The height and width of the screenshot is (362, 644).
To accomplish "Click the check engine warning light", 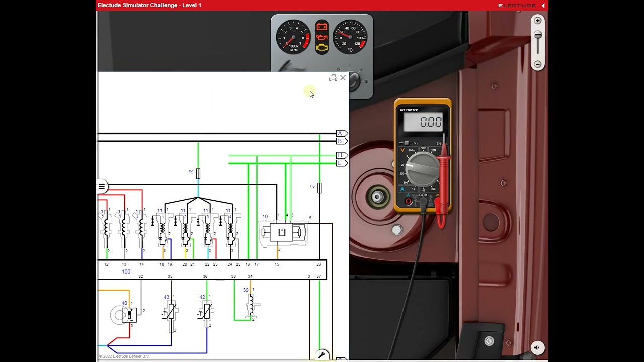I will pyautogui.click(x=321, y=48).
